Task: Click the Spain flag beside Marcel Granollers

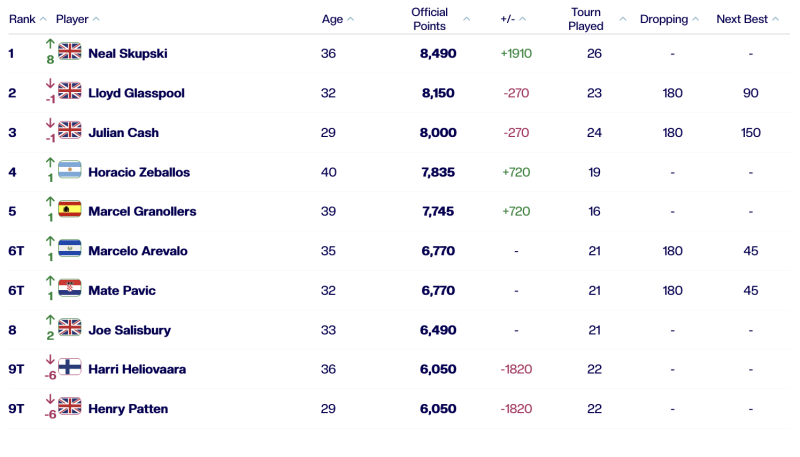Action: pos(69,210)
